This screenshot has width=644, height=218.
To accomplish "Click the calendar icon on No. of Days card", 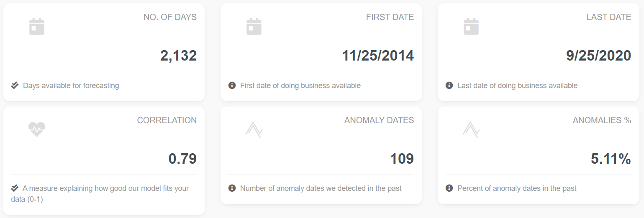I will 37,26.
